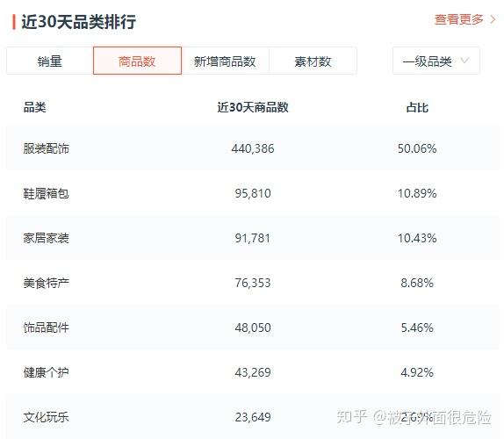Switch to the 新增商品数 tab
Image resolution: width=504 pixels, height=439 pixels.
[225, 61]
